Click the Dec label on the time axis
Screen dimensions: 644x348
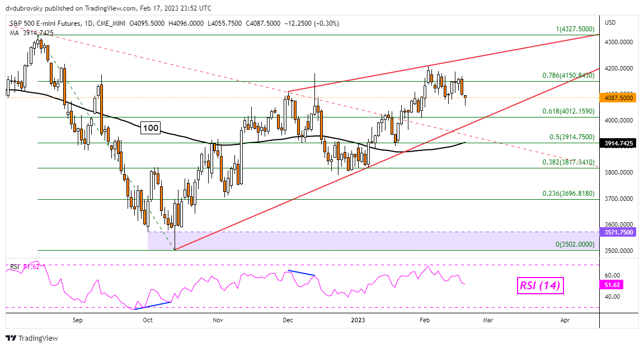(288, 320)
